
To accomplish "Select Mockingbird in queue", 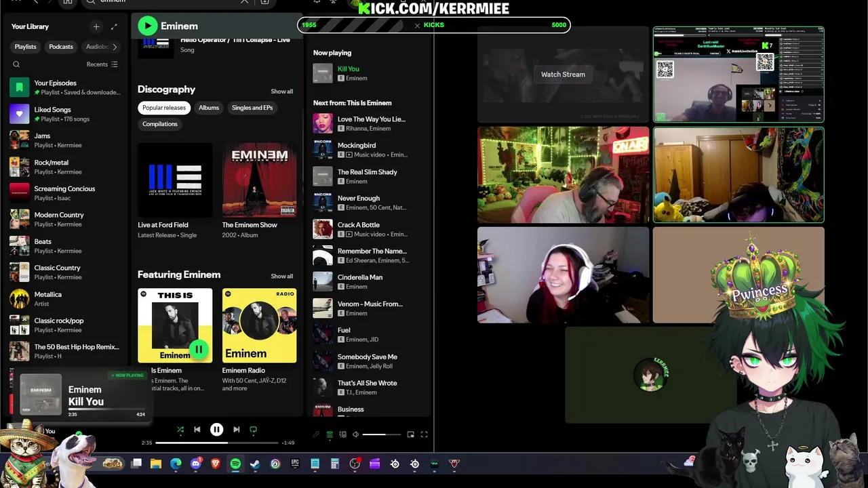I will coord(370,150).
